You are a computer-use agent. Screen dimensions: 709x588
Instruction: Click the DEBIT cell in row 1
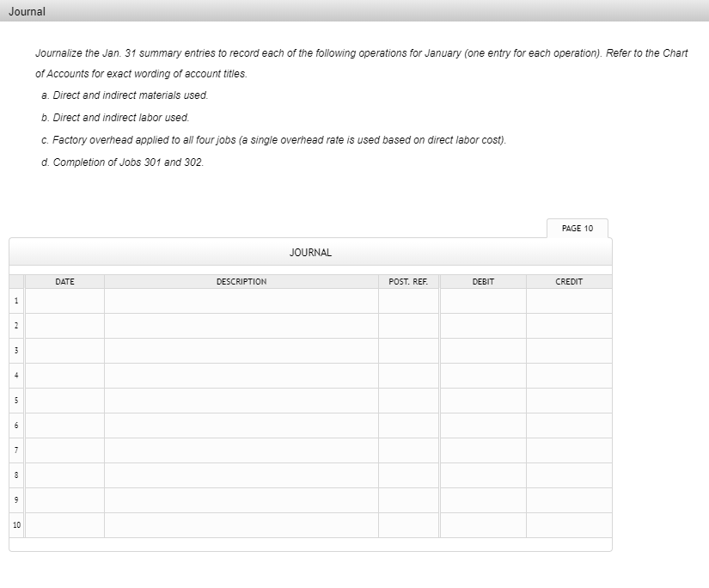tap(482, 299)
